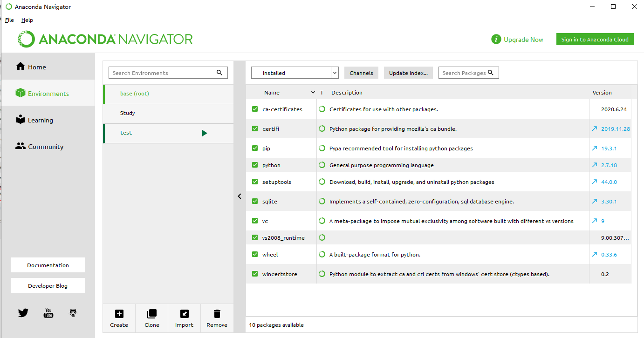The height and width of the screenshot is (338, 644).
Task: Toggle the certifi package checkbox
Action: tap(255, 129)
